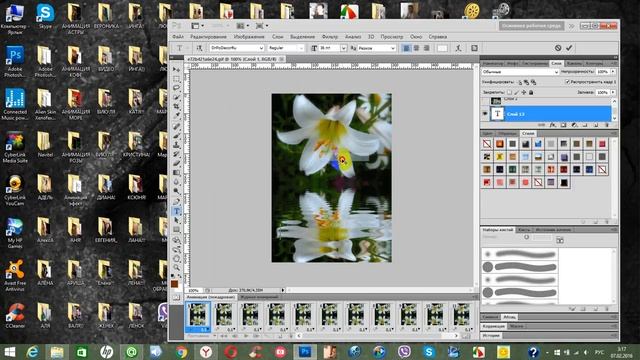Open Skype from the taskbar
Screen dimensions: 640x360
pyautogui.click(x=429, y=352)
